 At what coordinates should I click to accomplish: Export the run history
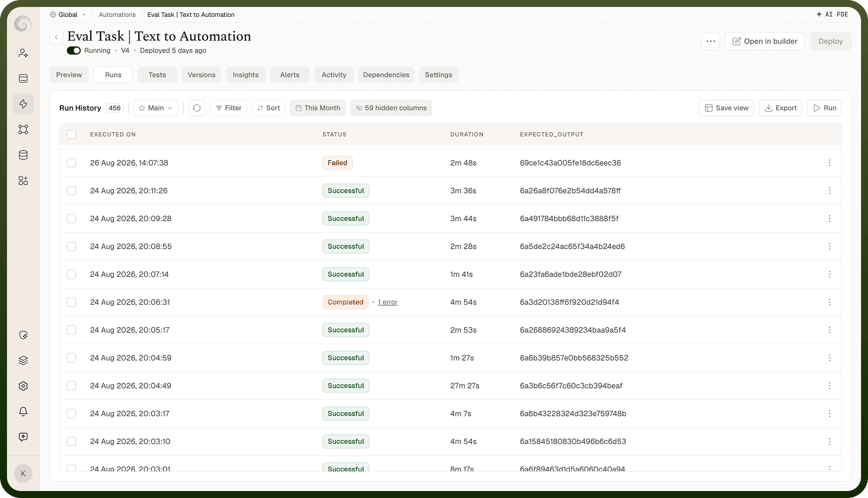(780, 108)
